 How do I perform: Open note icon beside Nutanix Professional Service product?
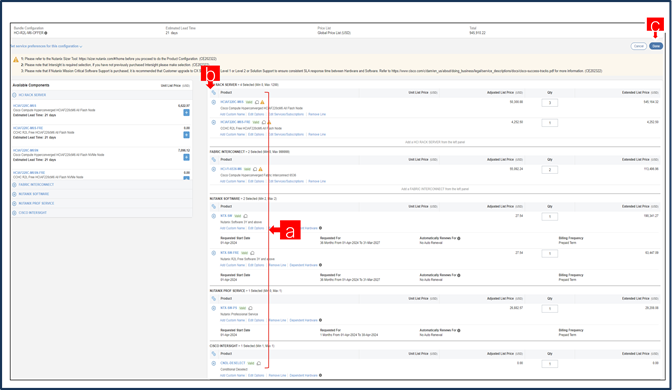[x=250, y=308]
